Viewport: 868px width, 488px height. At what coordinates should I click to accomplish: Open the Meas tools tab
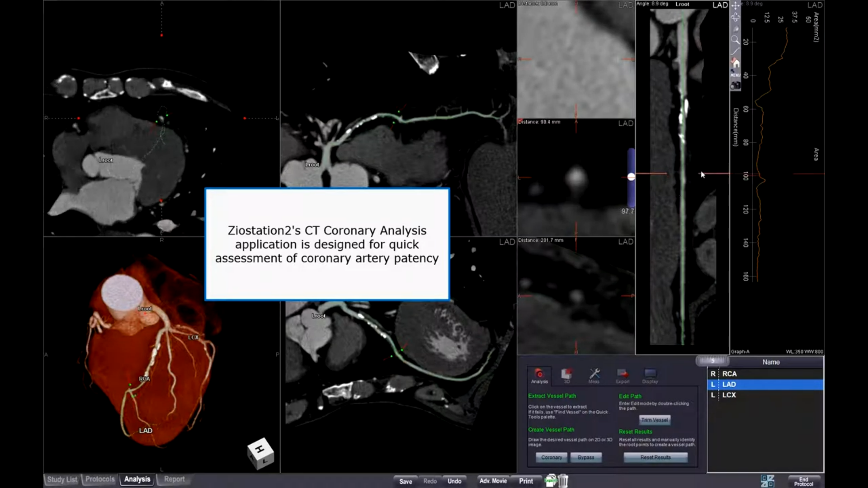[x=594, y=376]
